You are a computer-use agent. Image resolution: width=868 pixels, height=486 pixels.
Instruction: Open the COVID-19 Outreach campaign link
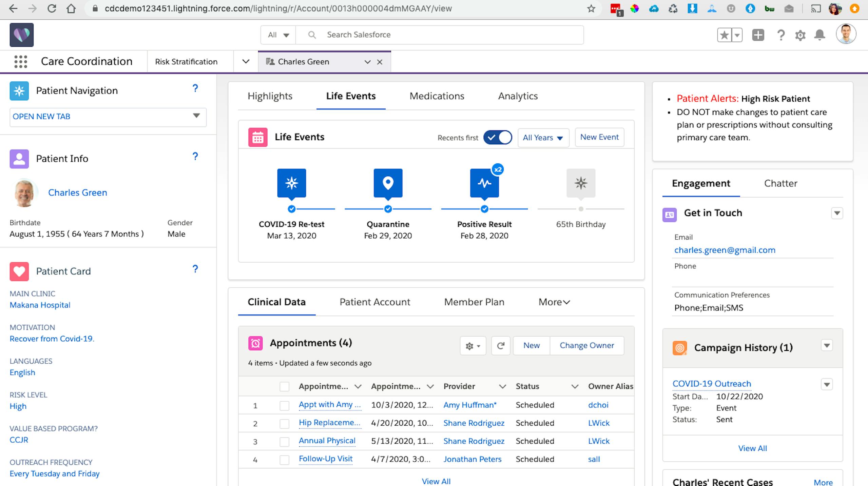pyautogui.click(x=712, y=384)
